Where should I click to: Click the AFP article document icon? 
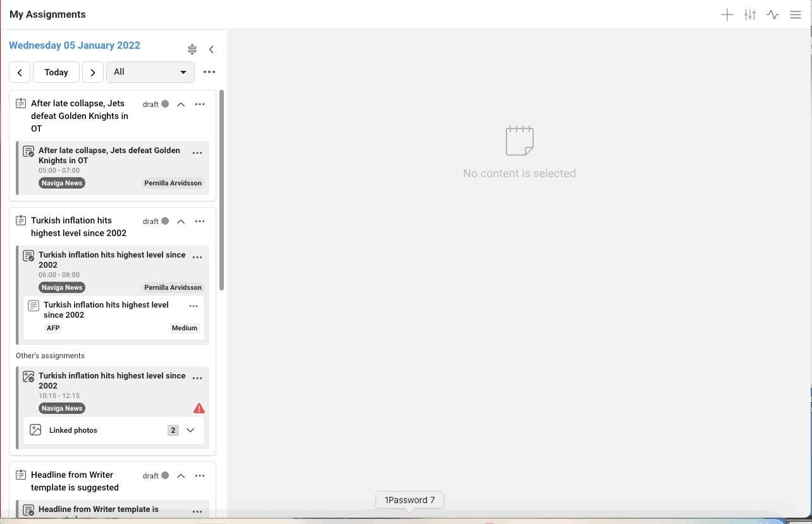tap(34, 306)
